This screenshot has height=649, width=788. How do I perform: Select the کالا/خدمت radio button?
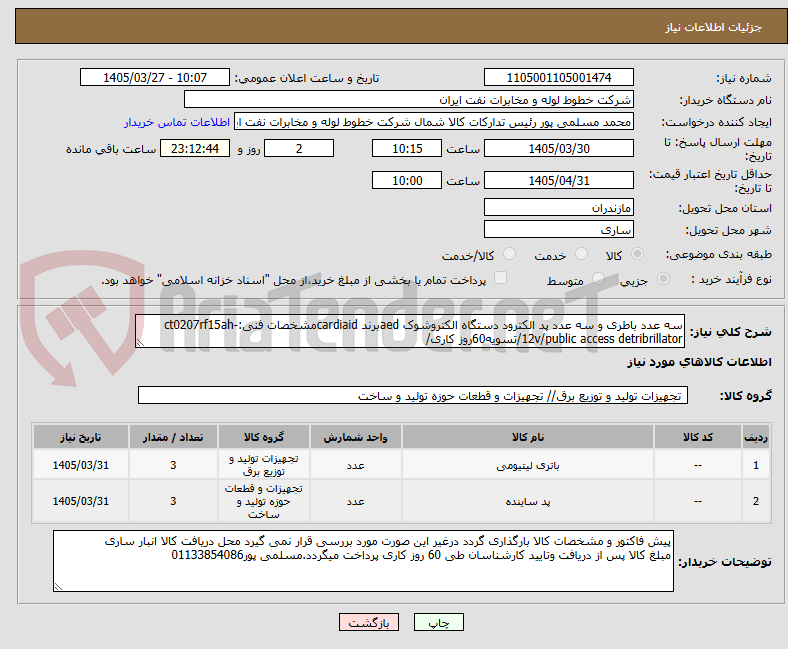[510, 254]
